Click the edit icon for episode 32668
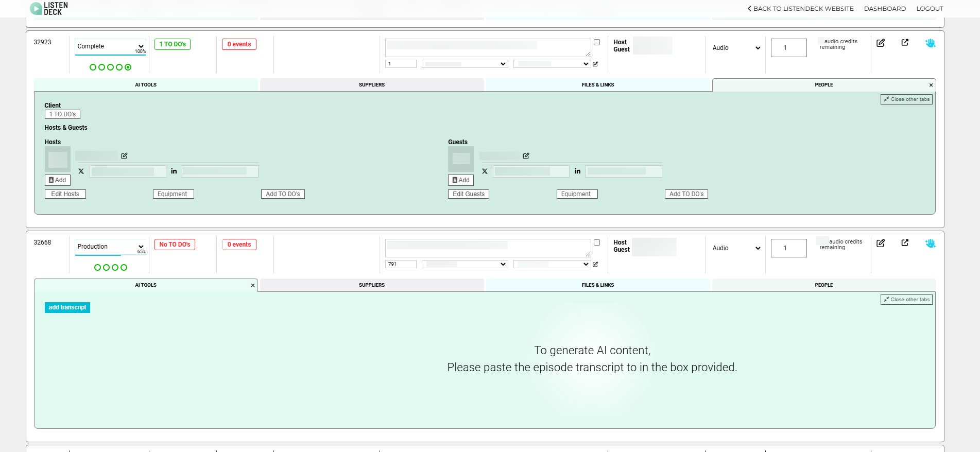980x452 pixels. click(x=881, y=243)
